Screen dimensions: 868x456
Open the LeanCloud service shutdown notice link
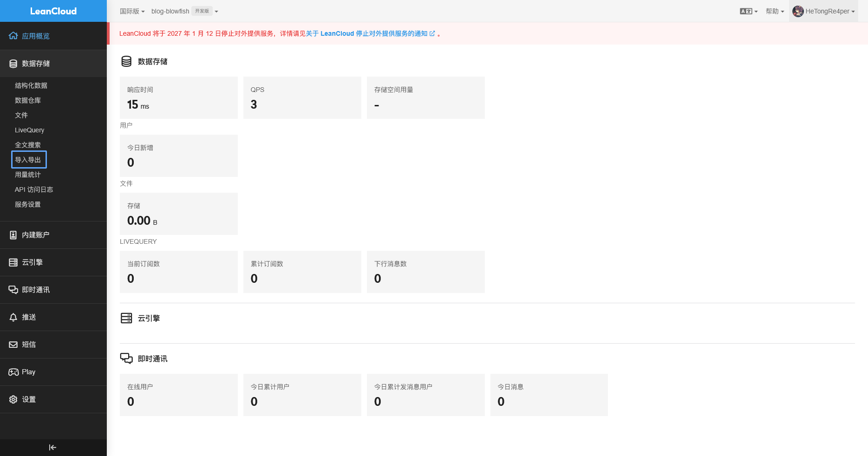[377, 33]
